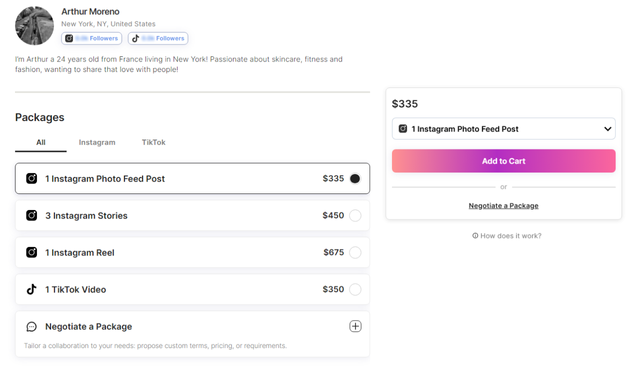The image size is (640, 368).
Task: Click the $335 price in the Photo Feed Post row
Action: click(x=333, y=179)
